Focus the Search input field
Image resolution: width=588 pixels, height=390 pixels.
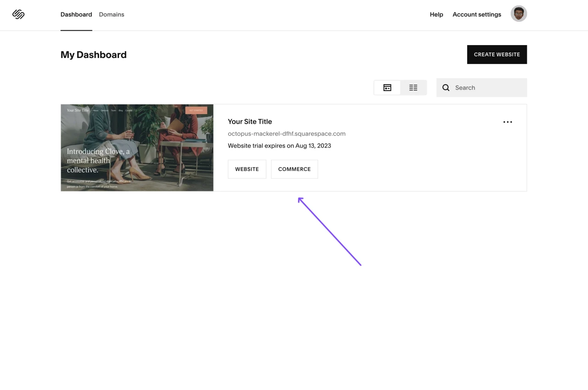pos(487,88)
